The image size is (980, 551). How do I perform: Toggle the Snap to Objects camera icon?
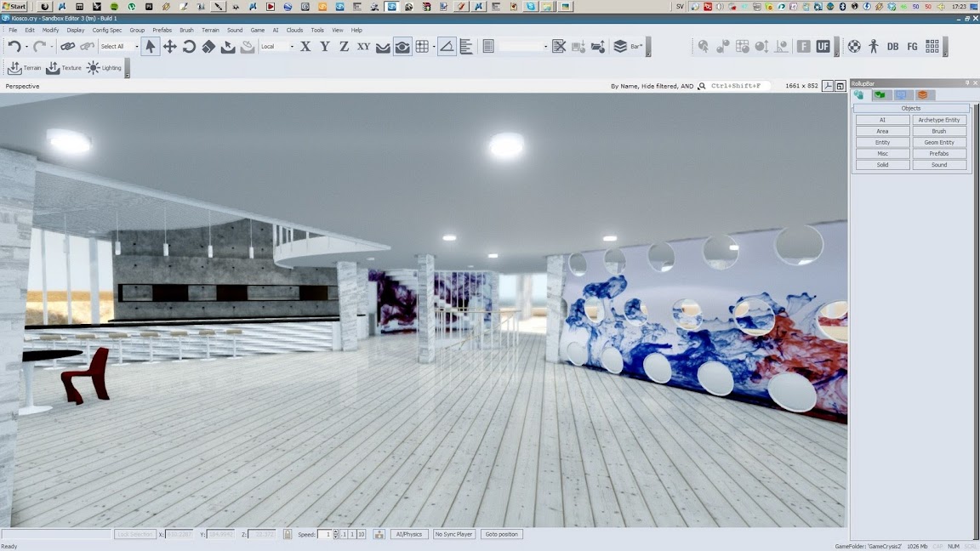click(402, 46)
